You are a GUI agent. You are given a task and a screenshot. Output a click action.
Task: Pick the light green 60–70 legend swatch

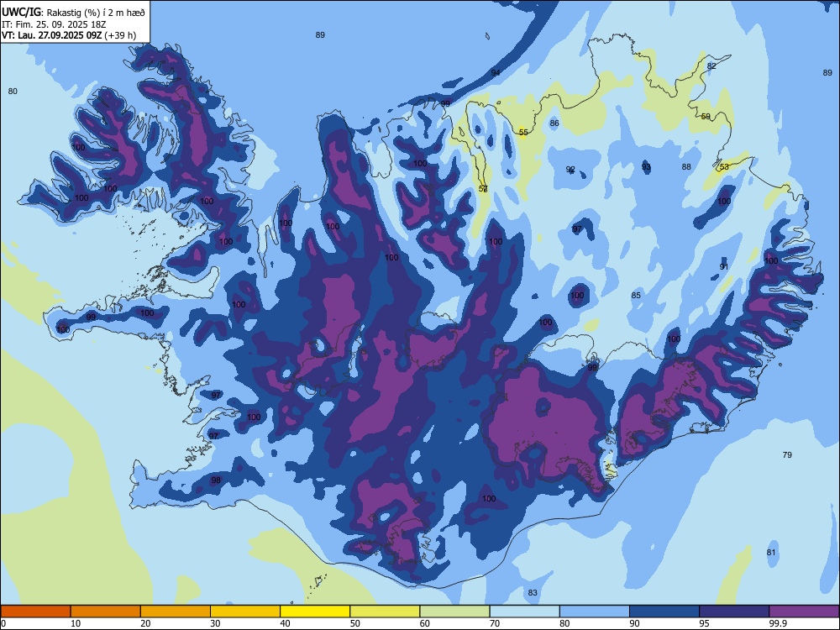[x=454, y=612]
